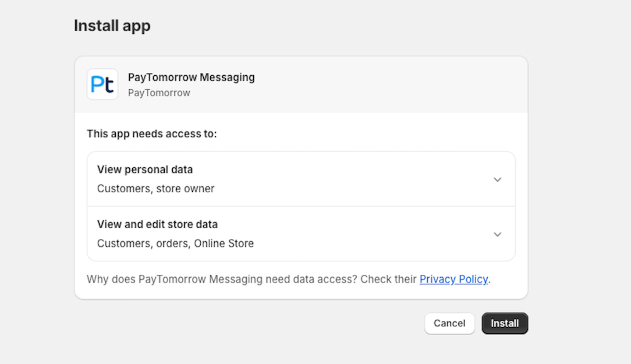Open the Privacy Policy link
The width and height of the screenshot is (631, 364).
[454, 279]
